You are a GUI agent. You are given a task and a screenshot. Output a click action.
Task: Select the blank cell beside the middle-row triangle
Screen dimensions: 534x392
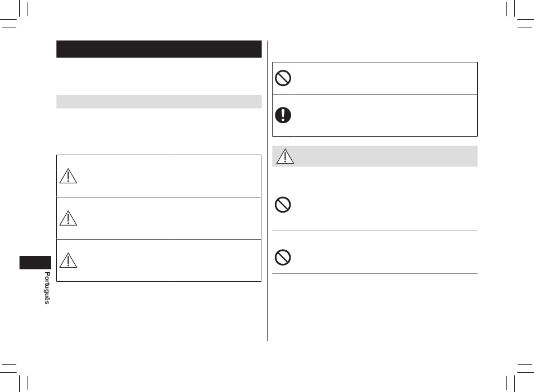point(170,218)
